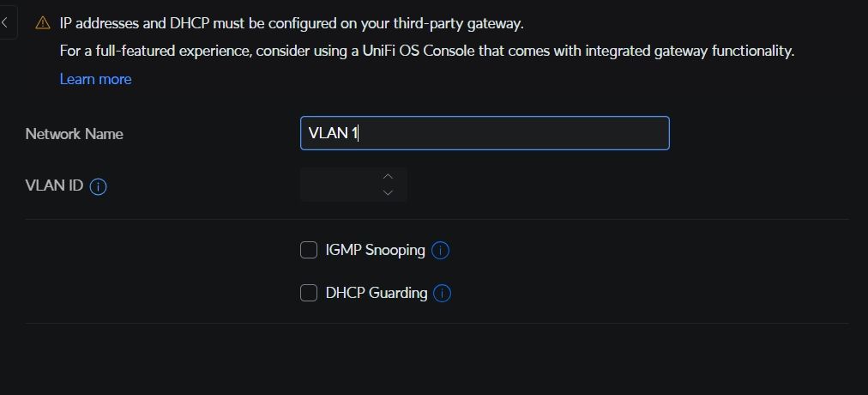Click the third-party gateway warning message
The width and height of the screenshot is (868, 395).
coord(292,23)
